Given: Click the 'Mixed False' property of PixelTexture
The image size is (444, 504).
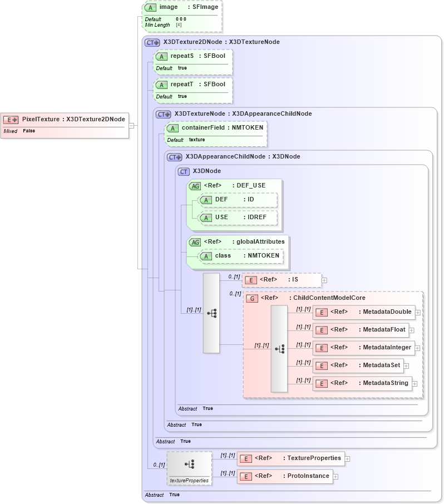Looking at the screenshot, I should pyautogui.click(x=19, y=131).
